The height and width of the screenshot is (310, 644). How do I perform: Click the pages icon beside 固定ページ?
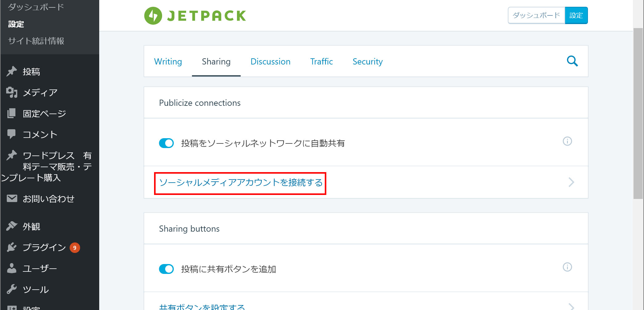click(12, 113)
